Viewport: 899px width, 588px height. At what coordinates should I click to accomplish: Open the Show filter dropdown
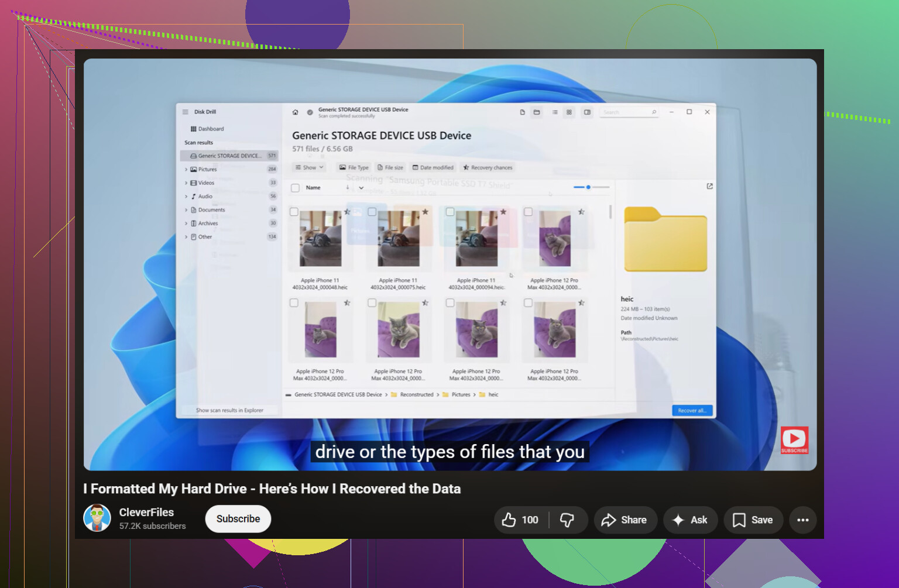click(x=309, y=167)
